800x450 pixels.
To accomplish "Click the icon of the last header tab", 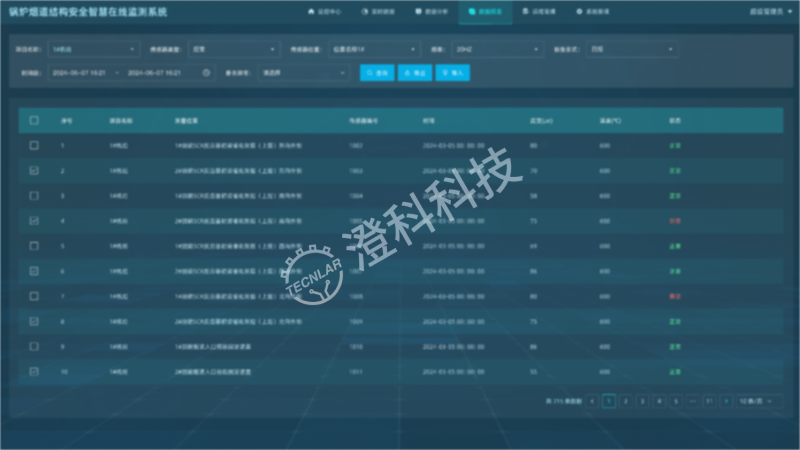I will 576,12.
